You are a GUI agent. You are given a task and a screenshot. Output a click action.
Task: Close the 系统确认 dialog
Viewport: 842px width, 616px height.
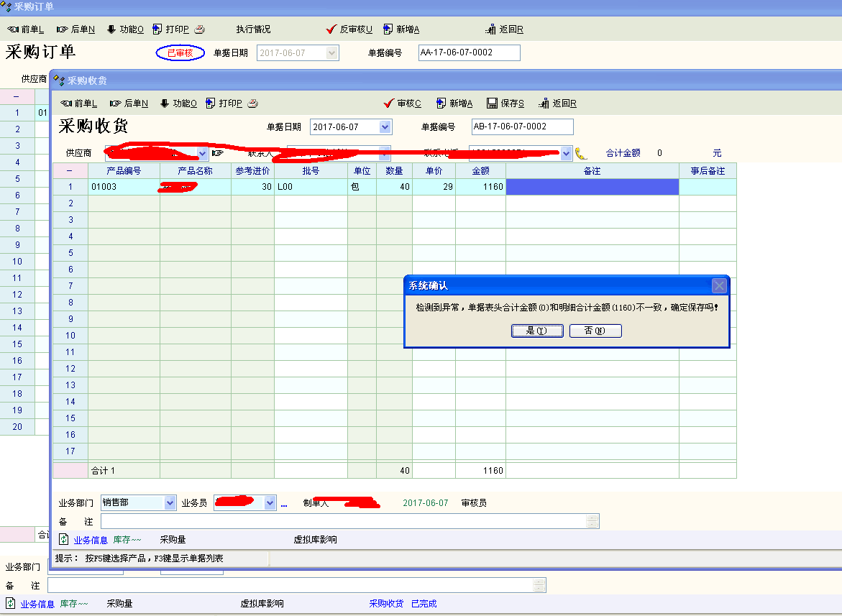pyautogui.click(x=718, y=285)
